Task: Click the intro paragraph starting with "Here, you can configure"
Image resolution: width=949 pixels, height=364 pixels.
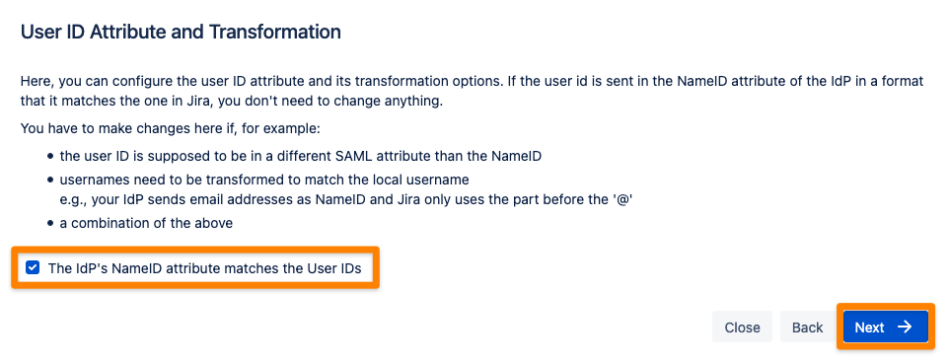Action: pyautogui.click(x=472, y=91)
